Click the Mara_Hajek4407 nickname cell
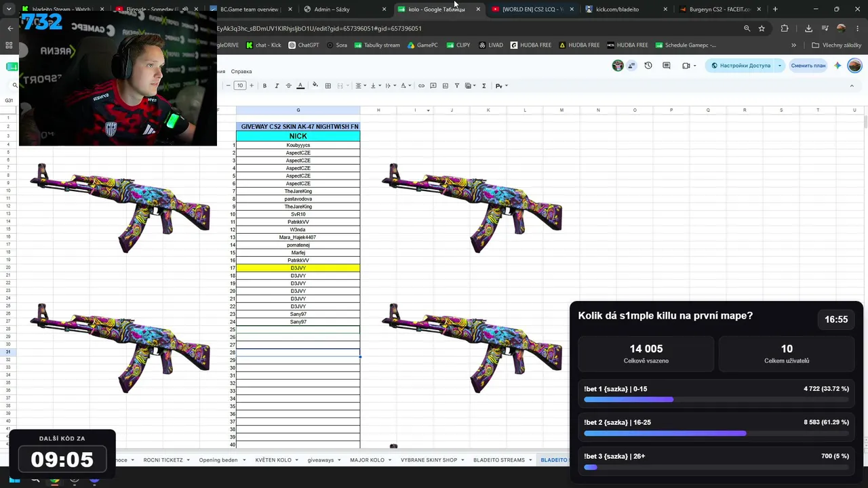Screen dimensions: 868x488 (298, 237)
